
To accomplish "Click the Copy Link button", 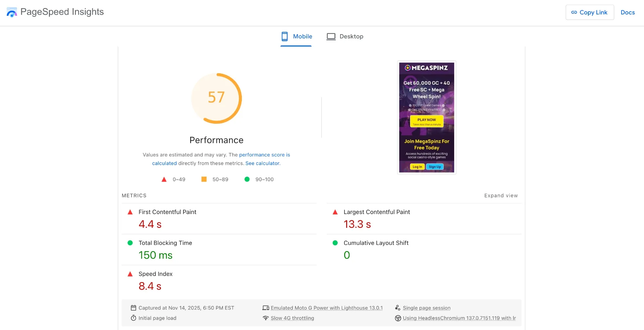I will [590, 12].
